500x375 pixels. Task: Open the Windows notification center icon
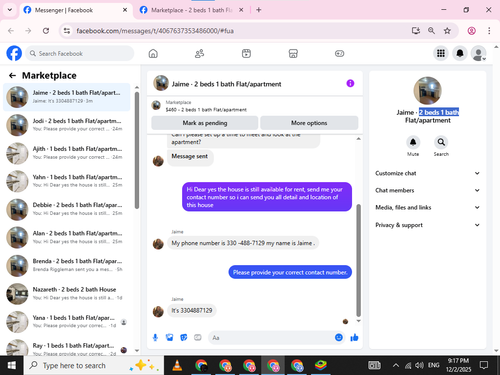[x=484, y=365]
